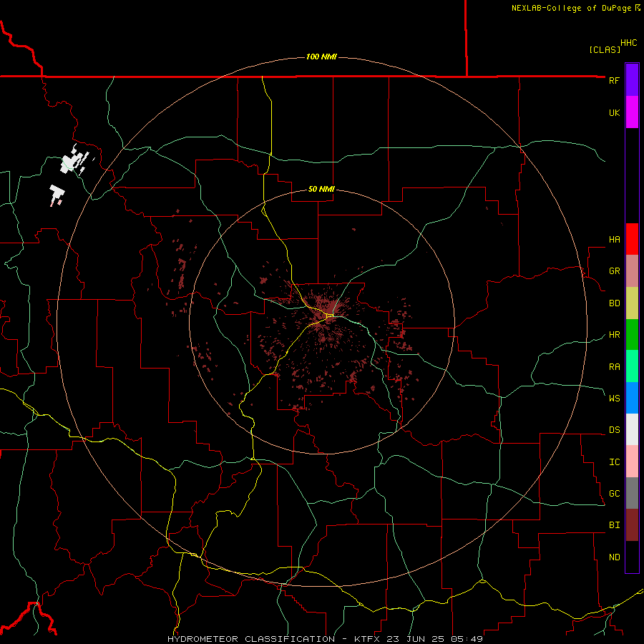Viewport: 644px width, 644px height.
Task: Click the RA legend label
Action: (x=614, y=367)
